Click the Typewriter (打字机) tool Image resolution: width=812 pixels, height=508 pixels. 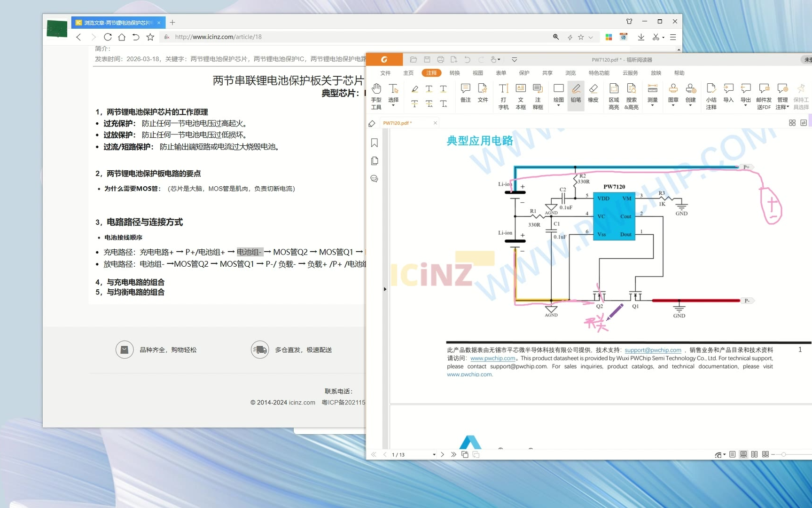[503, 96]
